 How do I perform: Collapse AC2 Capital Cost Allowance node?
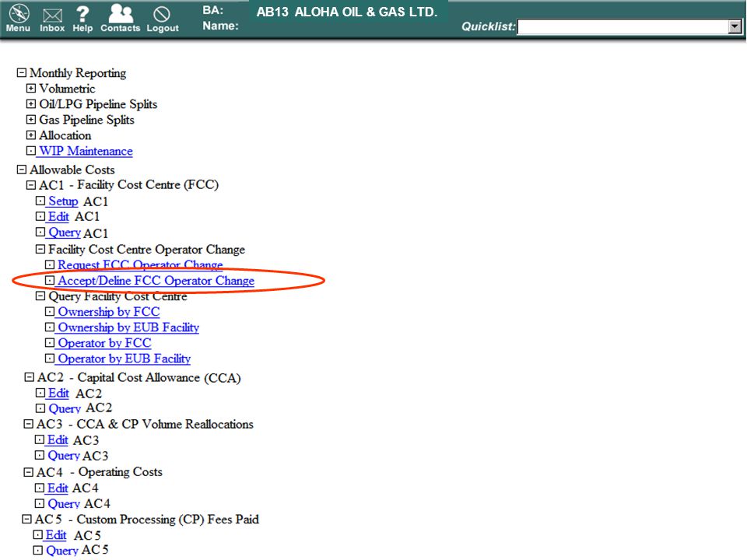click(29, 378)
